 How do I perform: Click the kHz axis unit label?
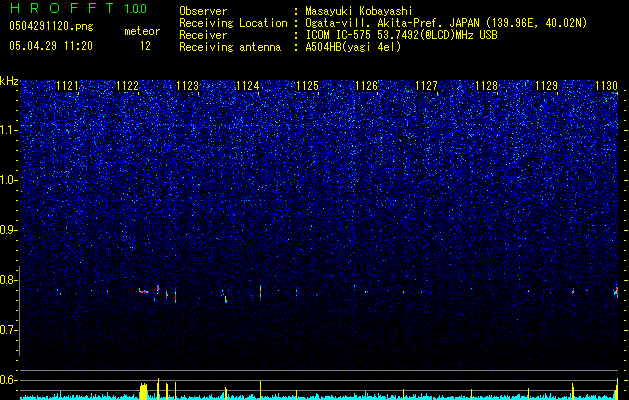pos(9,81)
